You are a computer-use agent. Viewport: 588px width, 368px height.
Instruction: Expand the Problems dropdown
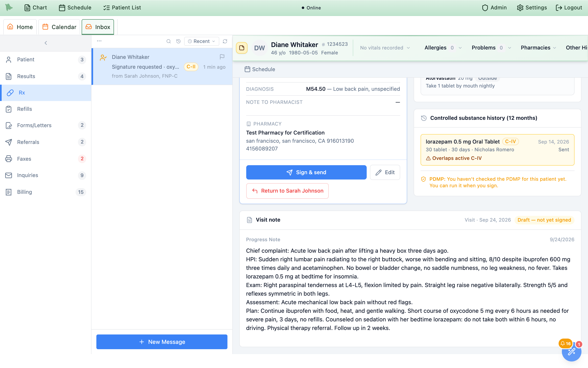491,48
